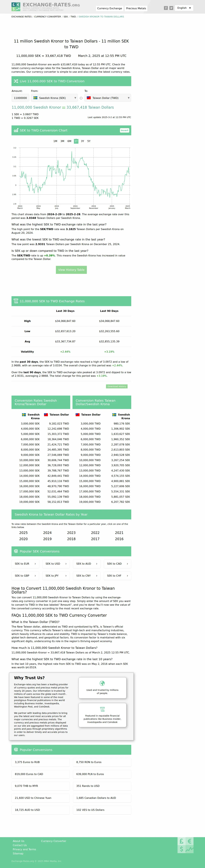205x868 pixels.
Task: Click the Exchange Rates section header icon
Action: (x=16, y=301)
